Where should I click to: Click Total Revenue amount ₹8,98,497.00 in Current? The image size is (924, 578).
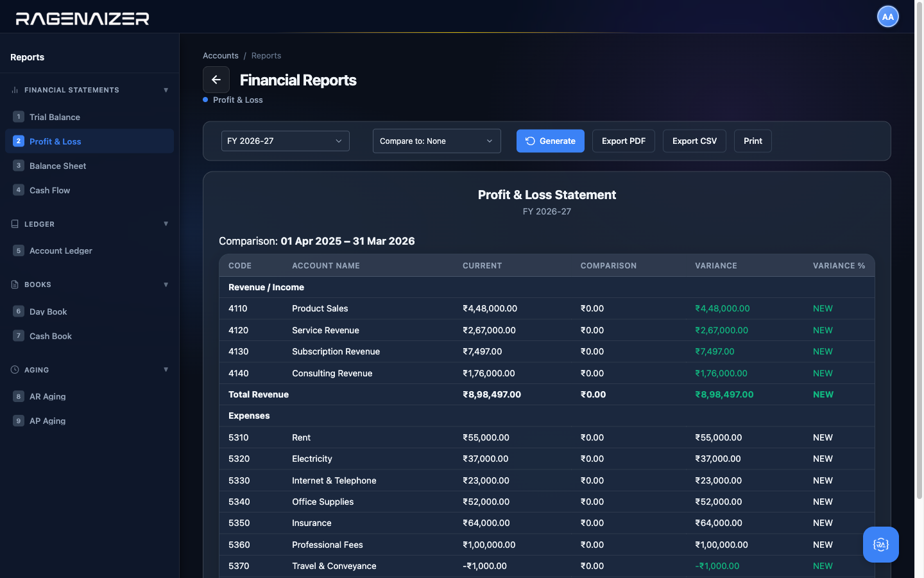492,394
